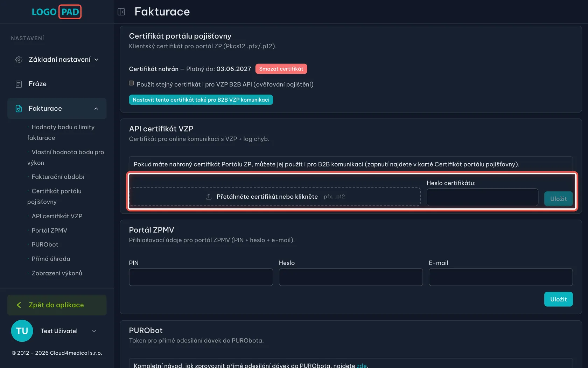Click the LOGO PAD logo

click(57, 12)
